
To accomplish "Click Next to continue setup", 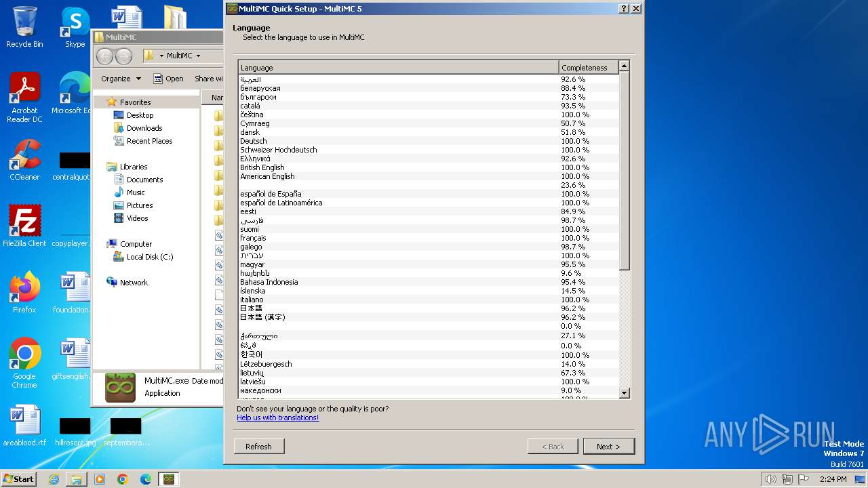I will pos(608,447).
